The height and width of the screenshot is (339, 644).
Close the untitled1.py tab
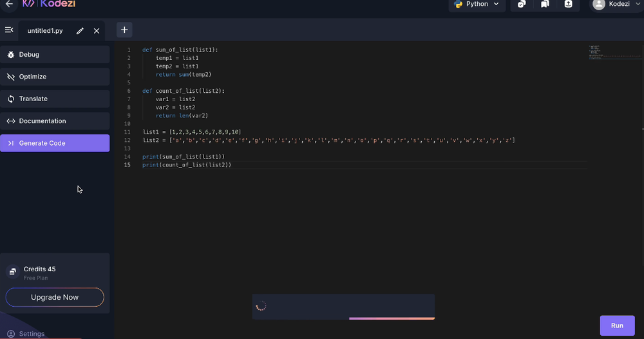pyautogui.click(x=97, y=31)
